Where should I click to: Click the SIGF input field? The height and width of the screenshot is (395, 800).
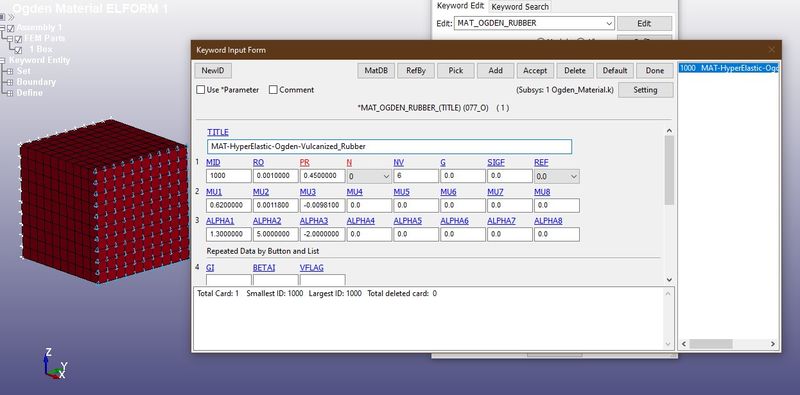click(x=510, y=176)
